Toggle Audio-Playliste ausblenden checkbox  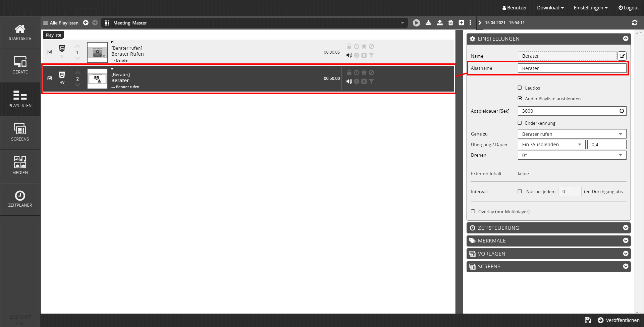pyautogui.click(x=520, y=99)
